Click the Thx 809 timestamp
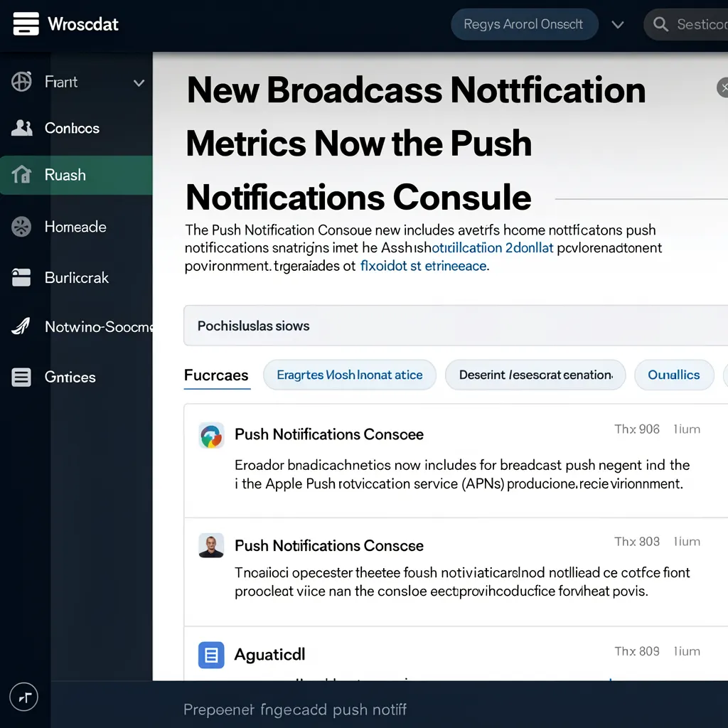This screenshot has height=728, width=728. (x=636, y=651)
